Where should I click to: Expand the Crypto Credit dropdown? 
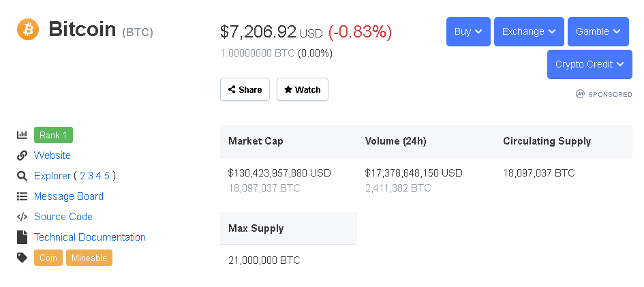pyautogui.click(x=589, y=65)
